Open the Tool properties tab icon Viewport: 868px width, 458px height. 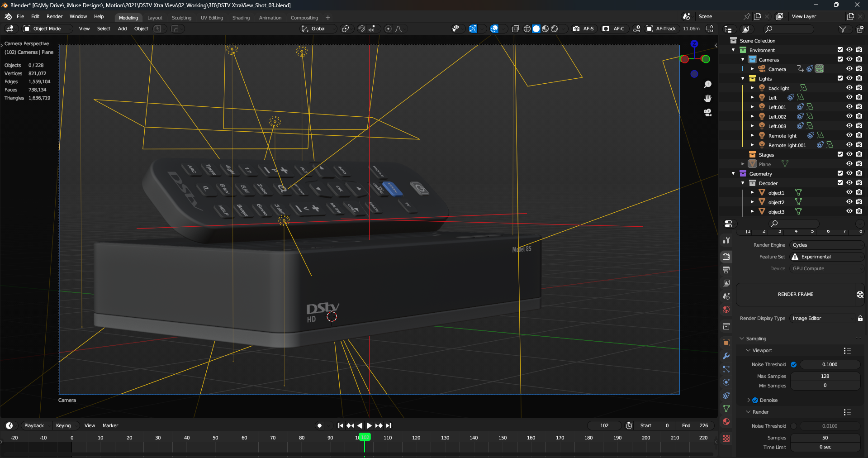pyautogui.click(x=726, y=240)
